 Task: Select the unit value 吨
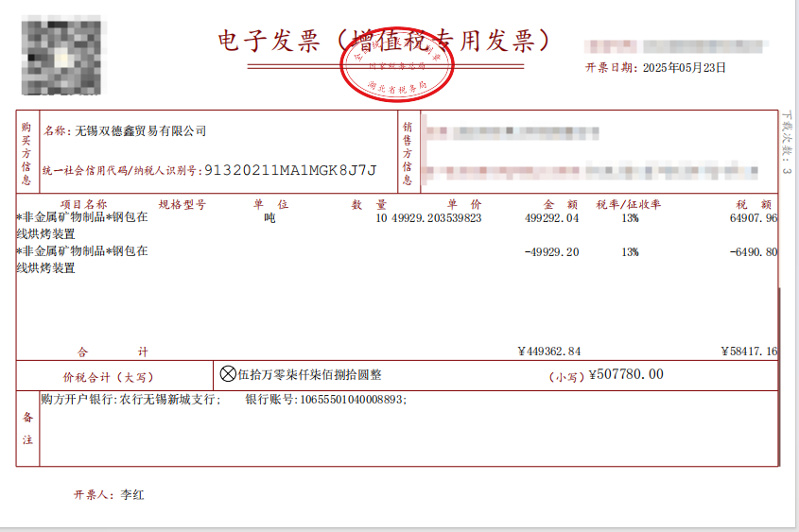coord(269,218)
